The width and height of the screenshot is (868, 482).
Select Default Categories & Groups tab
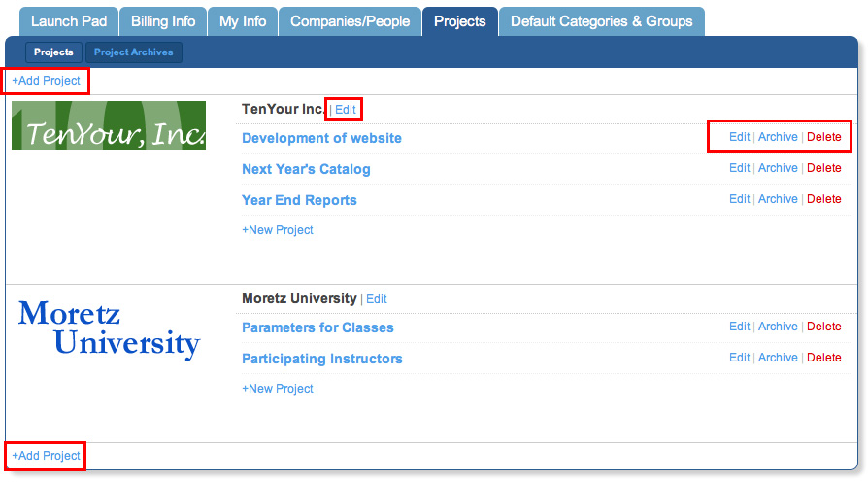[x=602, y=21]
